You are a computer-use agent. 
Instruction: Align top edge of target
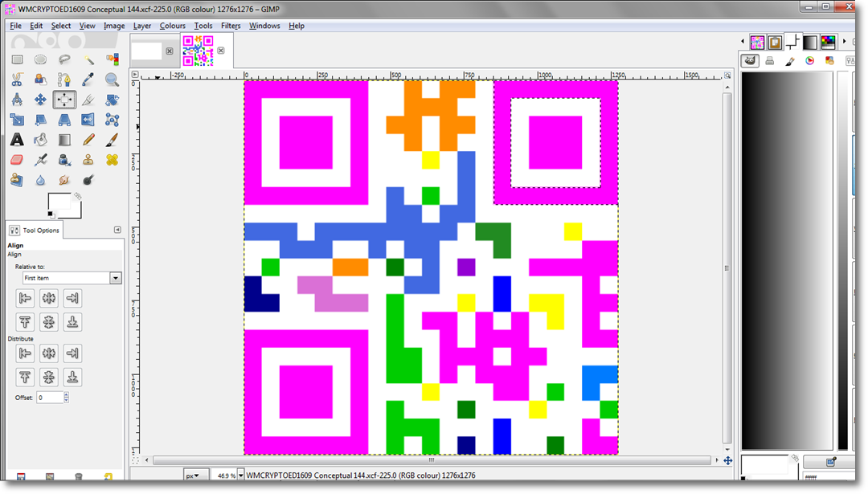point(25,321)
